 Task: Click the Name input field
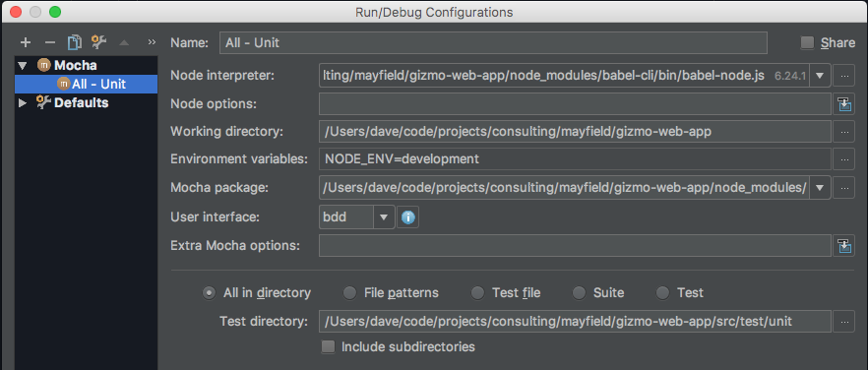tap(493, 42)
